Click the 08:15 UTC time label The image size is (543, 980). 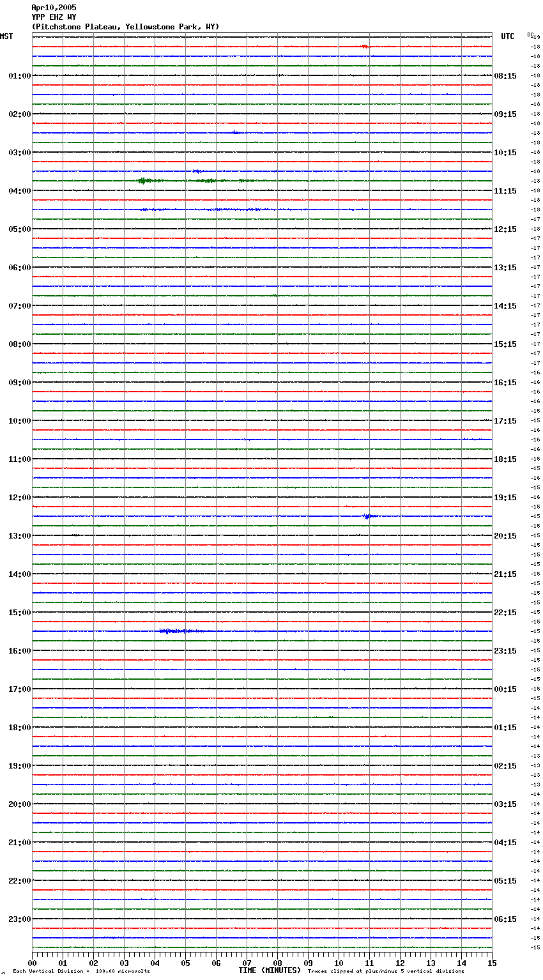click(x=505, y=76)
